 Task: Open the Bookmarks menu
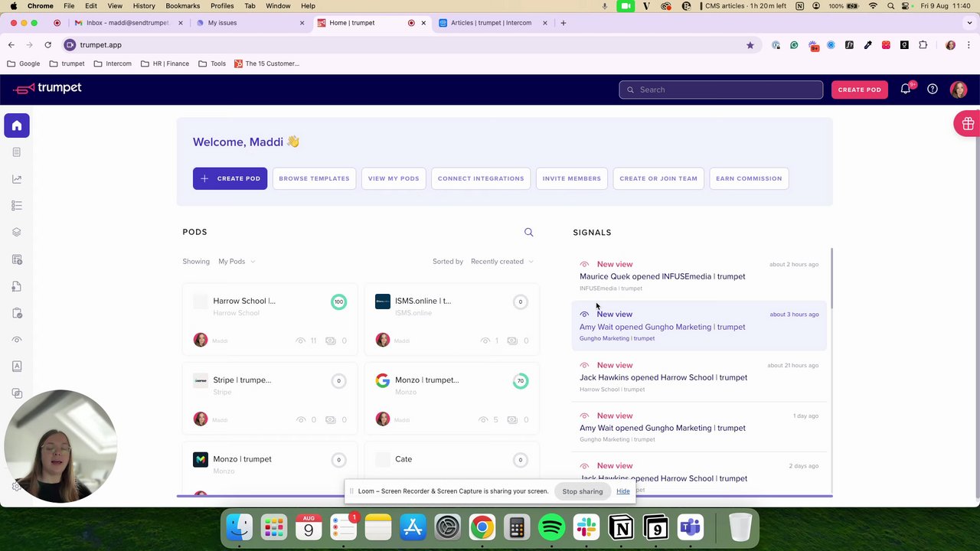182,6
